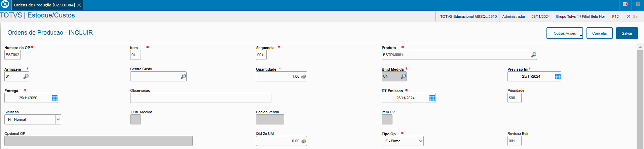Viewport: 644px width, 149px height.
Task: Click the Quantidade calculator icon
Action: [x=303, y=76]
